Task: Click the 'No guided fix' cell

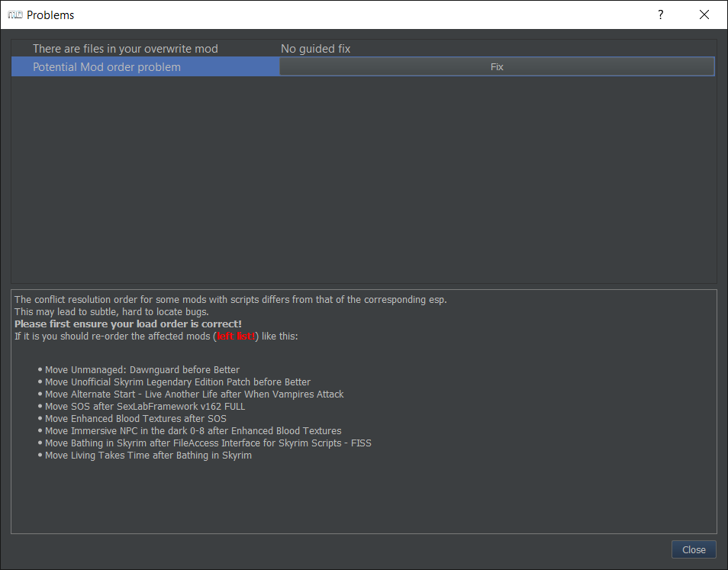Action: click(316, 49)
